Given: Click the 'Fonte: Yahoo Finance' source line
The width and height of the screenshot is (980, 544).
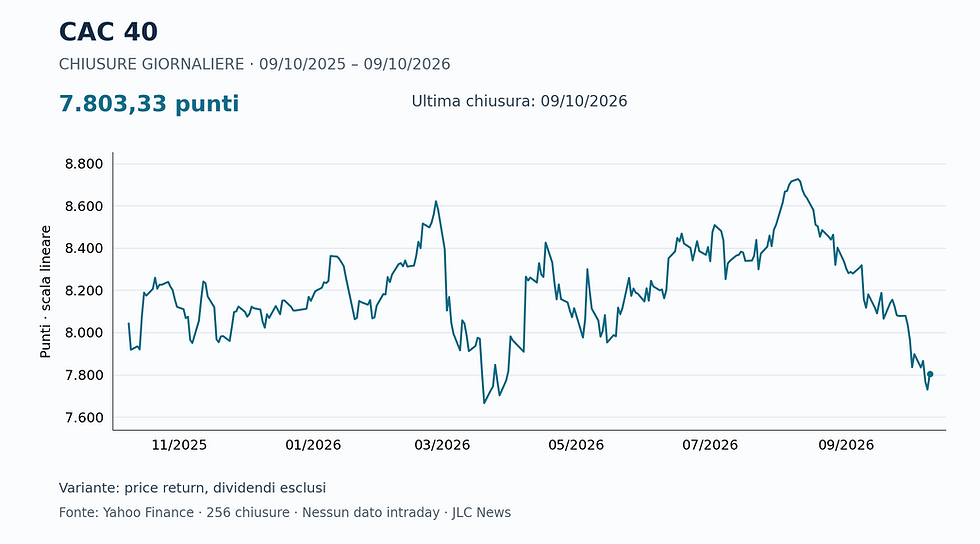Looking at the screenshot, I should pyautogui.click(x=285, y=513).
